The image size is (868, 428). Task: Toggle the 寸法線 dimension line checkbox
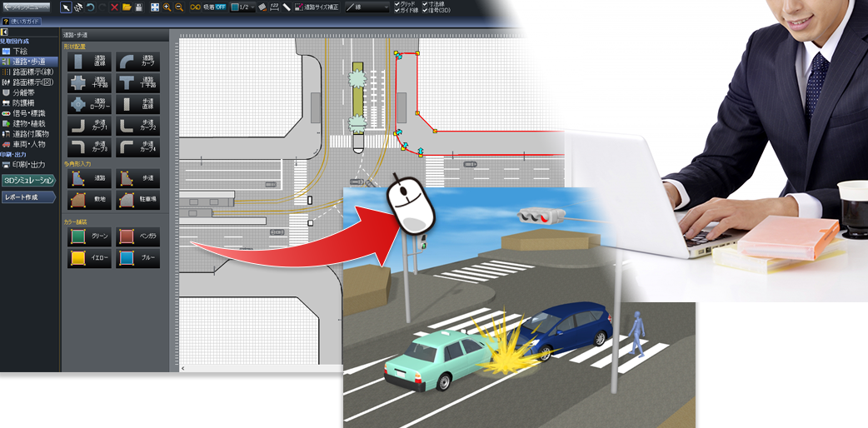(x=427, y=3)
